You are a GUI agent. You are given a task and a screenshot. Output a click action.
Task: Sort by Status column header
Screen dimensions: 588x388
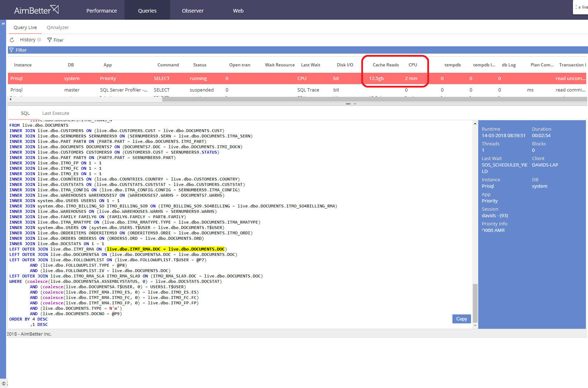click(x=200, y=65)
